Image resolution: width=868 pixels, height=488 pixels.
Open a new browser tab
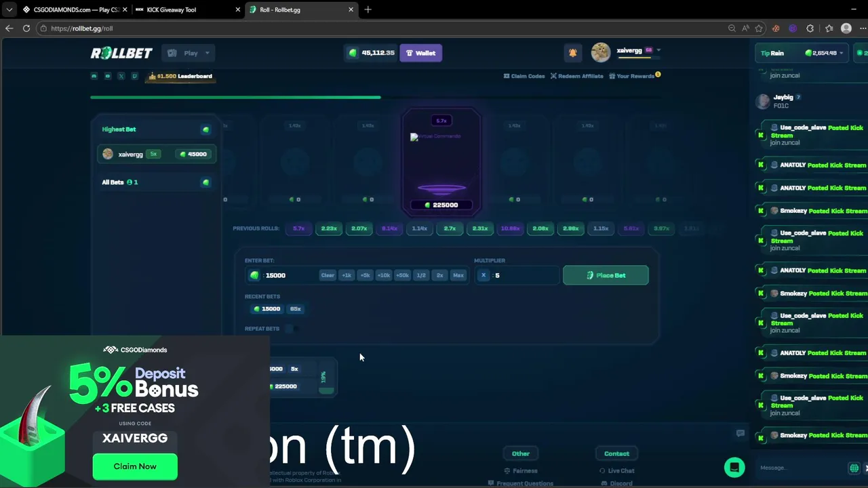click(x=368, y=9)
